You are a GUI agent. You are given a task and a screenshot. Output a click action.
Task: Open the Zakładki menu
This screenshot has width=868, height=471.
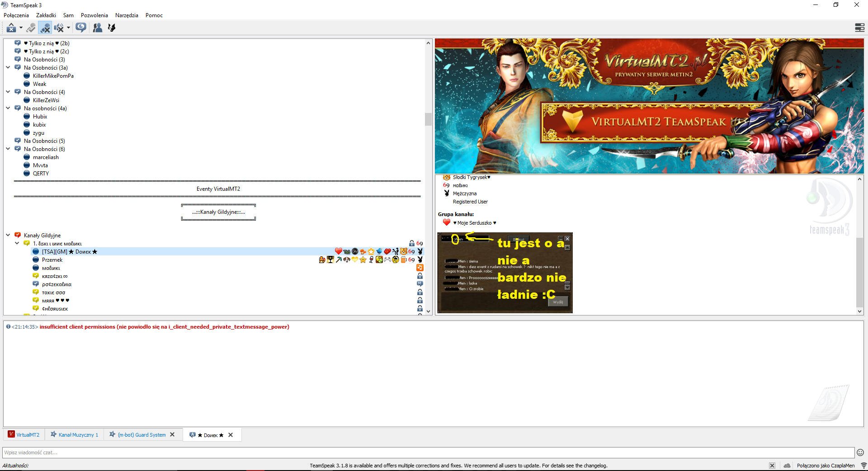(x=46, y=15)
